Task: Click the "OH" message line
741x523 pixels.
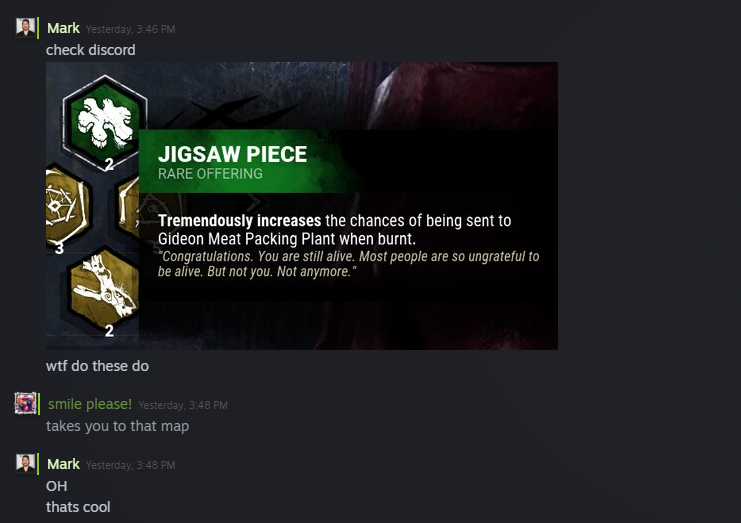Action: pos(57,486)
